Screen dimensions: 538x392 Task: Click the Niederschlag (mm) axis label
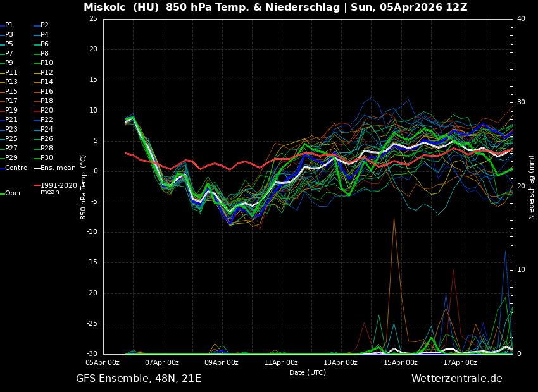(x=532, y=187)
